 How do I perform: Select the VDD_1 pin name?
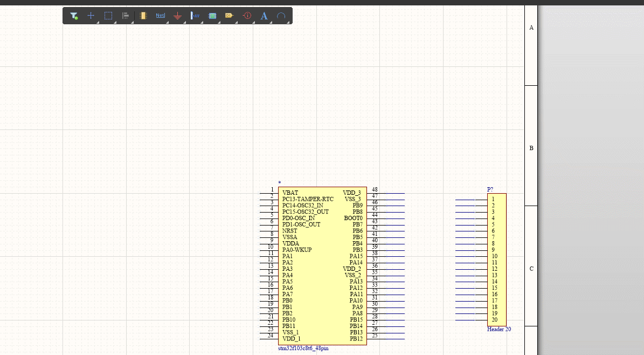(x=291, y=339)
